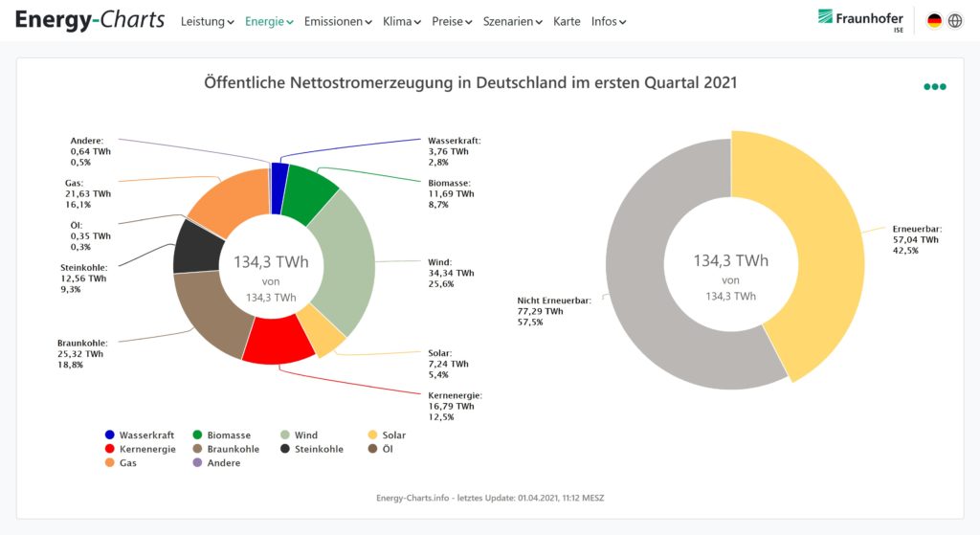Click the Fraunhofer ISE logo
980x535 pixels.
(859, 20)
